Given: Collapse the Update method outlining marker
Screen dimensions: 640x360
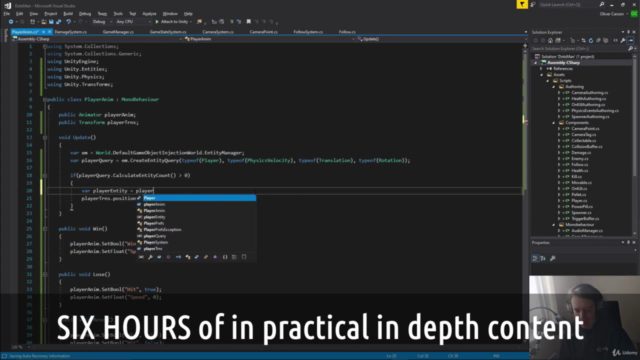Looking at the screenshot, I should [45, 138].
